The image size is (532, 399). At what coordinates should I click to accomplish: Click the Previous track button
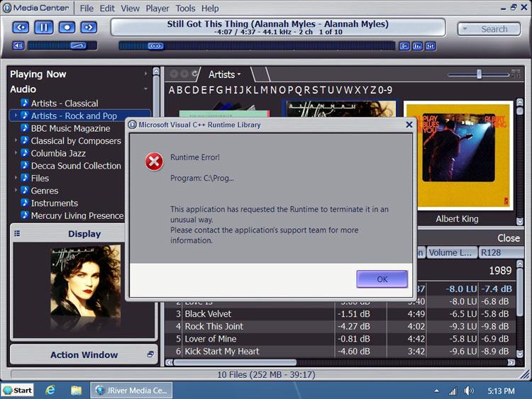click(x=21, y=28)
